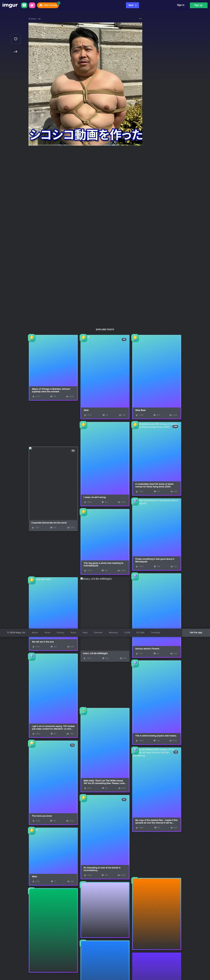Viewport: 210px width, 980px height.
Task: Upvote the Aerolux electric Flowers post
Action: point(137,654)
